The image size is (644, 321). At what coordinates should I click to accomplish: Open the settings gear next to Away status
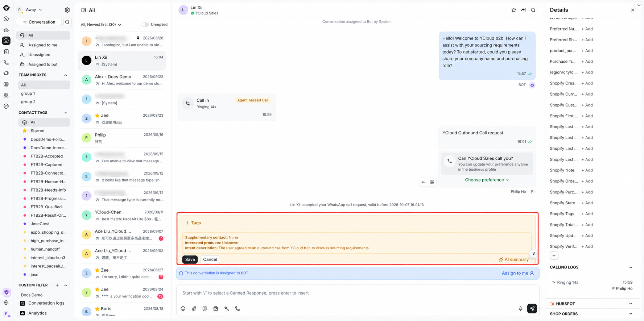(x=67, y=10)
